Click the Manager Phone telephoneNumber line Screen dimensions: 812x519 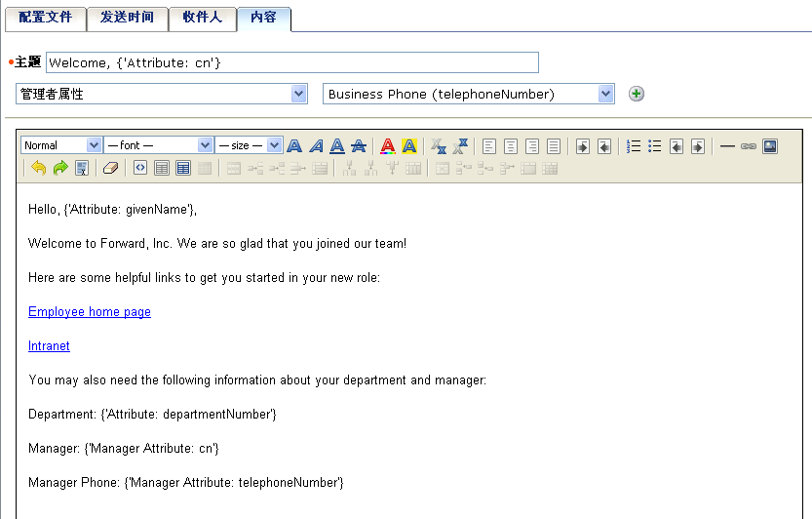click(x=186, y=483)
